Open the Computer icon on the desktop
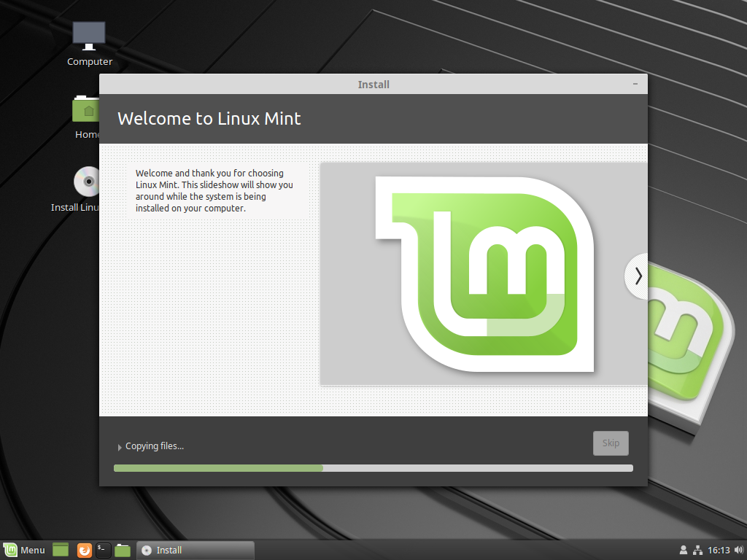 pos(89,33)
